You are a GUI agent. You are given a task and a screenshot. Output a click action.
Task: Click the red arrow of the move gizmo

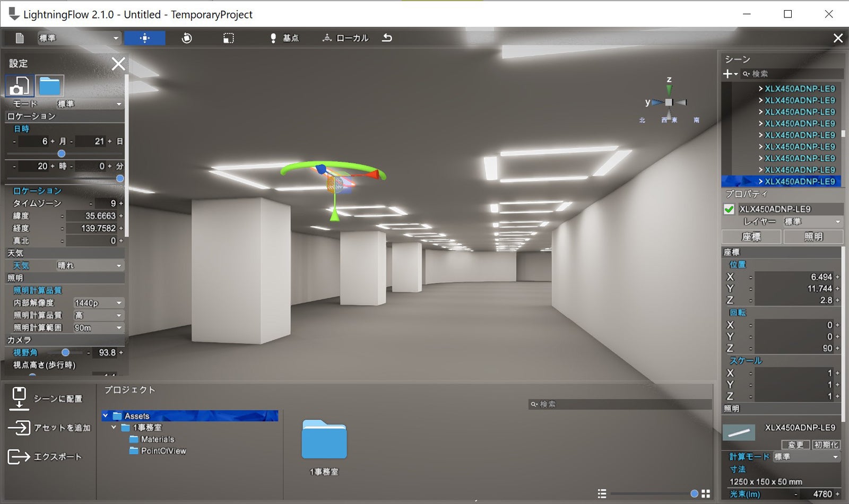coord(376,174)
